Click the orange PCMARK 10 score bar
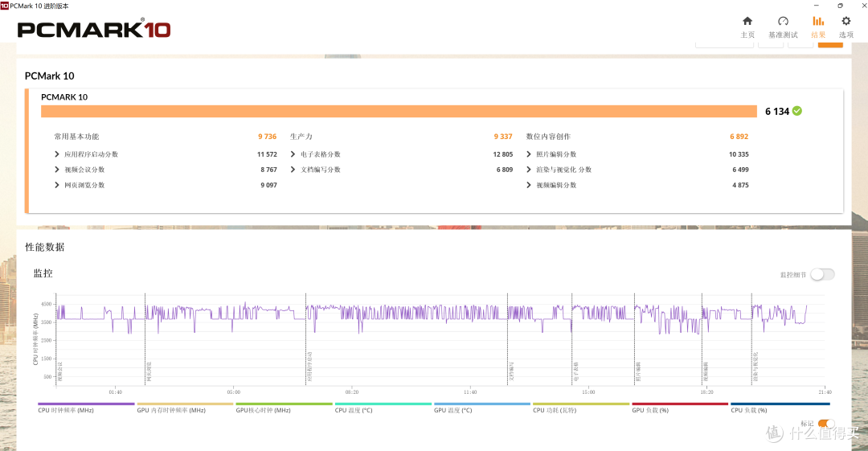Image resolution: width=868 pixels, height=451 pixels. (x=399, y=112)
